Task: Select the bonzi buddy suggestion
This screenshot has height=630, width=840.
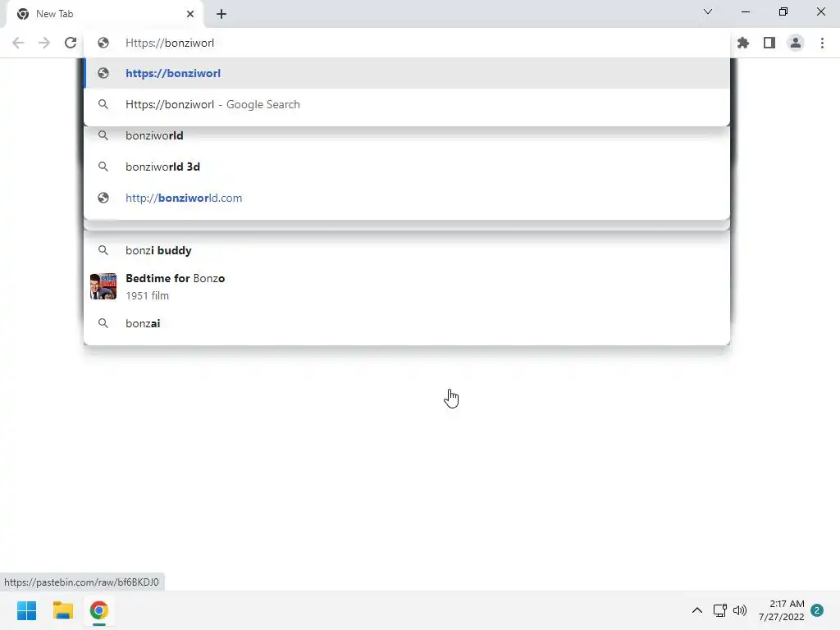Action: [407, 250]
